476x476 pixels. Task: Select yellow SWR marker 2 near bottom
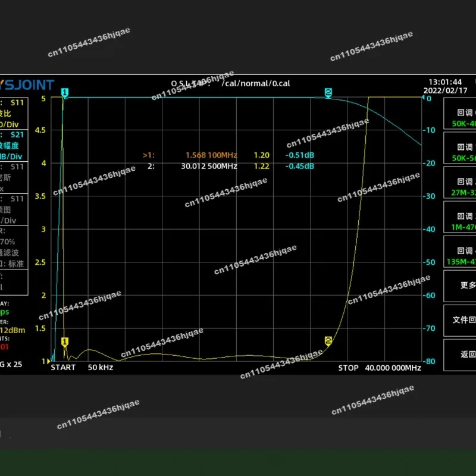(x=328, y=341)
